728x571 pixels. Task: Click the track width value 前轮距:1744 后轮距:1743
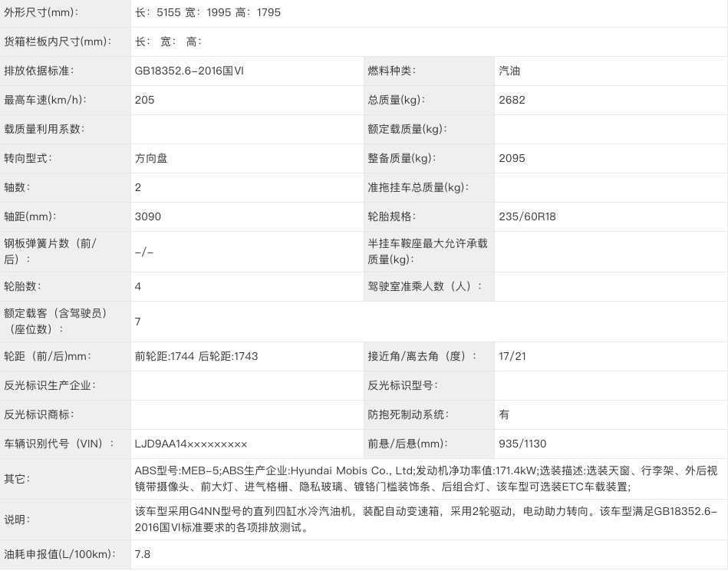coord(196,357)
